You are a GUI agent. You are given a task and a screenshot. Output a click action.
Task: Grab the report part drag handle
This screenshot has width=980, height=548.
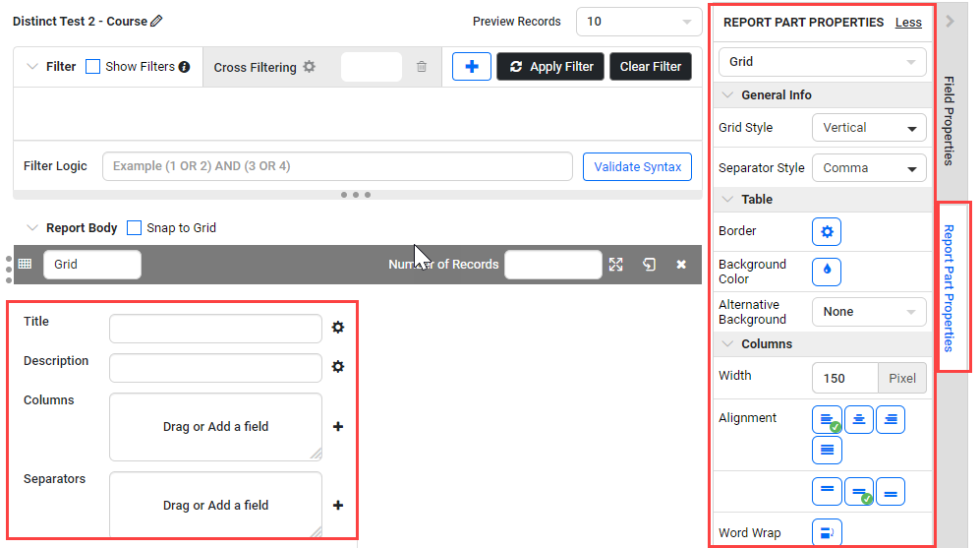click(8, 270)
